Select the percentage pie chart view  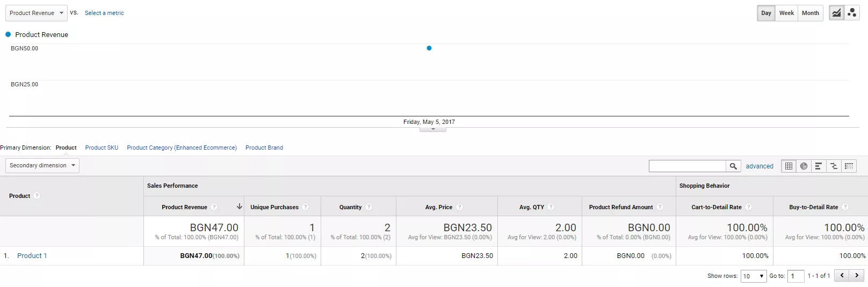pyautogui.click(x=804, y=166)
